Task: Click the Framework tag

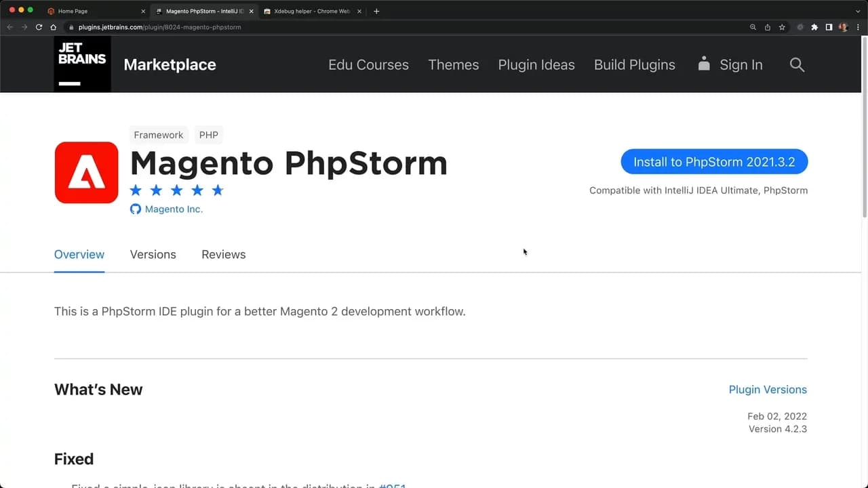Action: [x=159, y=135]
